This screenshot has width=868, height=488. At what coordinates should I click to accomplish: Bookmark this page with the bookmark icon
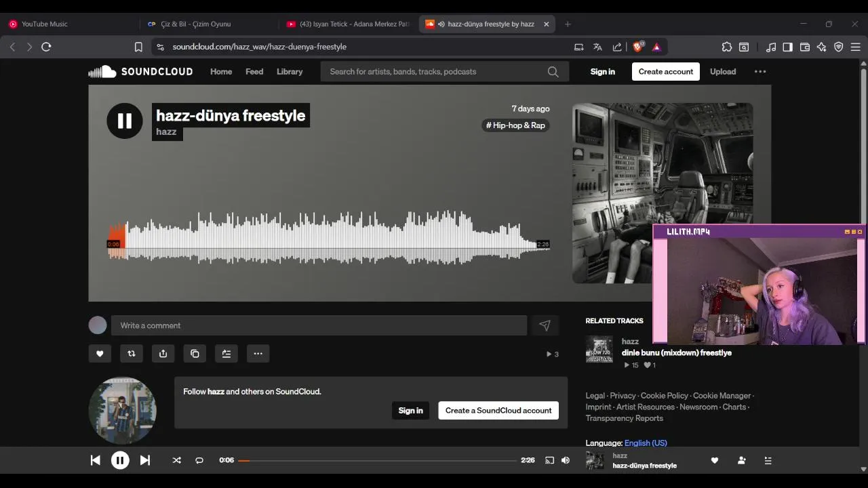[138, 47]
